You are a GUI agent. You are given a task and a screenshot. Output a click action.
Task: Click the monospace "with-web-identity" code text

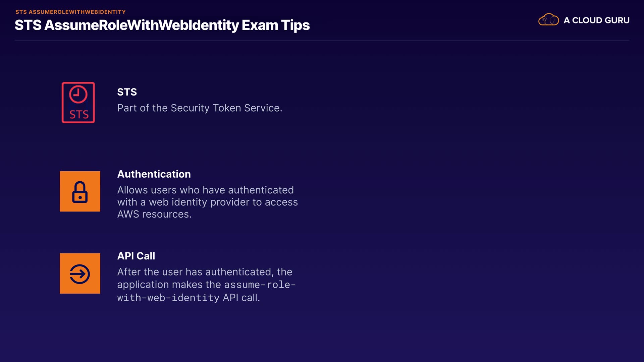coord(168,298)
